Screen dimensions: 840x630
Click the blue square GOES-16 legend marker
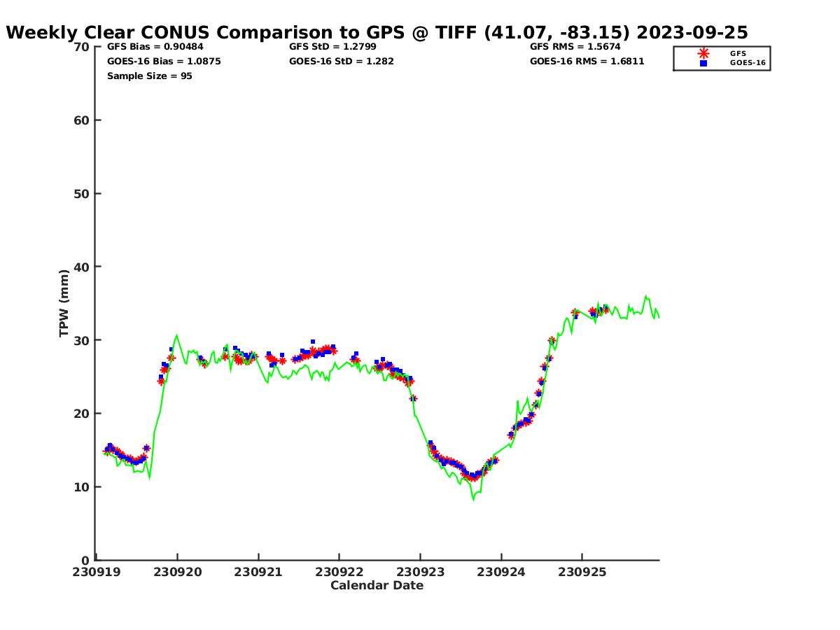[703, 63]
